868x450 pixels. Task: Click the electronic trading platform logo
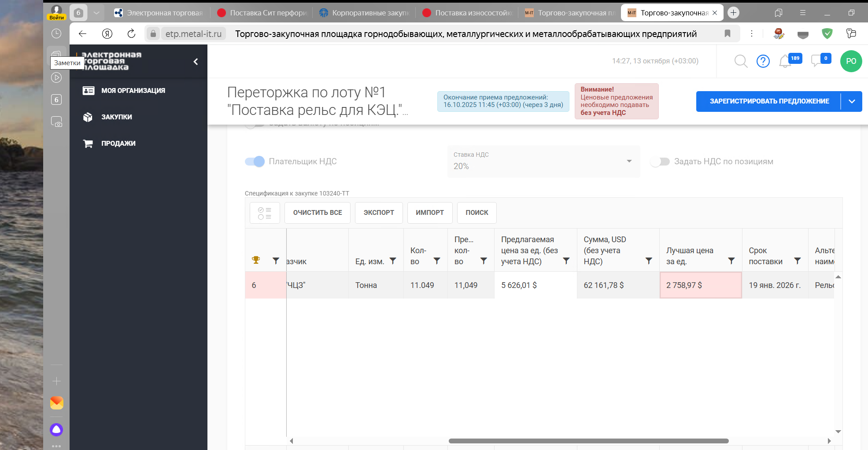tap(109, 61)
